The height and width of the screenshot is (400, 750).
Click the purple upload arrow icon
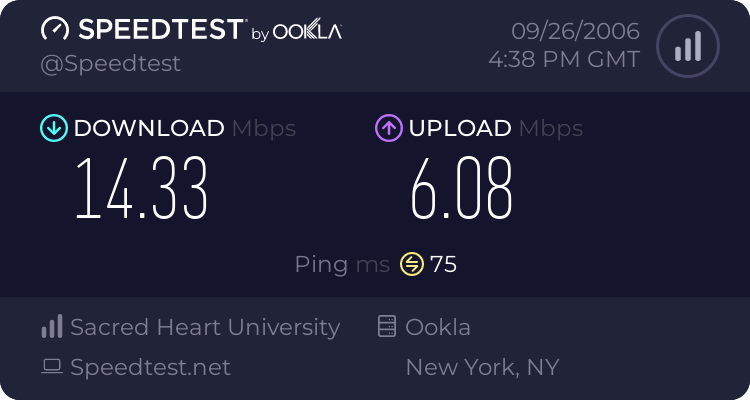389,128
